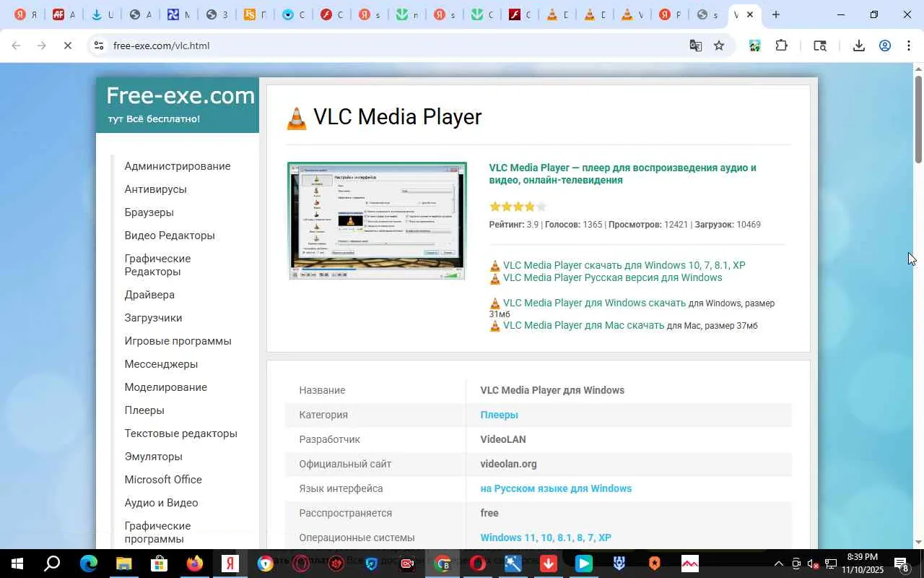Click the VLC cone icon beside page title
924x578 pixels.
[297, 118]
